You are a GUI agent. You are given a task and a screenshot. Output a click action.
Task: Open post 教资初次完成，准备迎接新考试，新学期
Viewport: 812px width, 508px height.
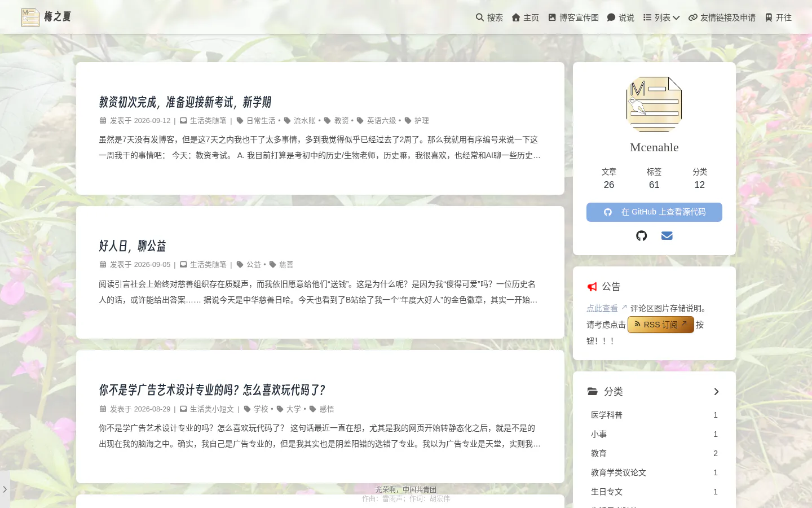(x=185, y=102)
